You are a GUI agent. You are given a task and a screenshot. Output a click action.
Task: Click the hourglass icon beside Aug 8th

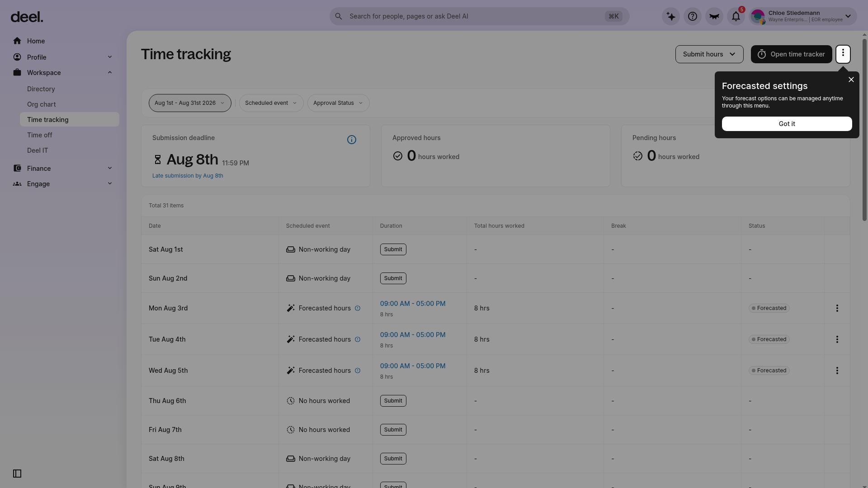(158, 160)
